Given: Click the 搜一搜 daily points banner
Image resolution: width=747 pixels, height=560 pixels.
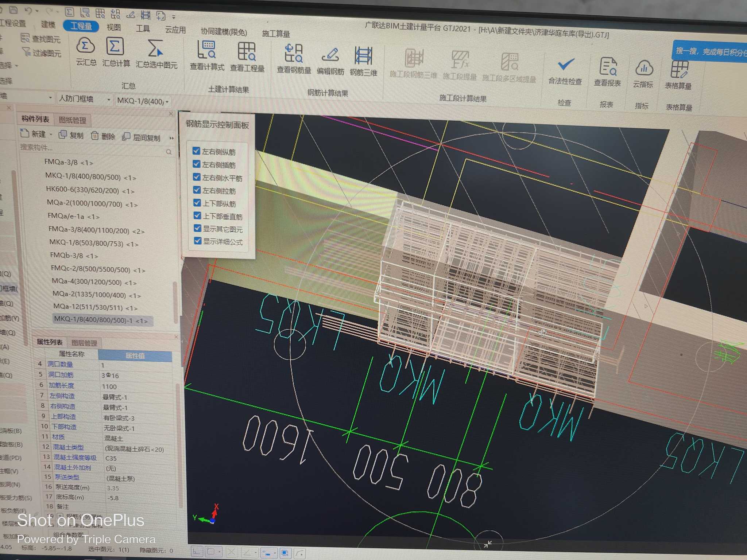Looking at the screenshot, I should (710, 52).
